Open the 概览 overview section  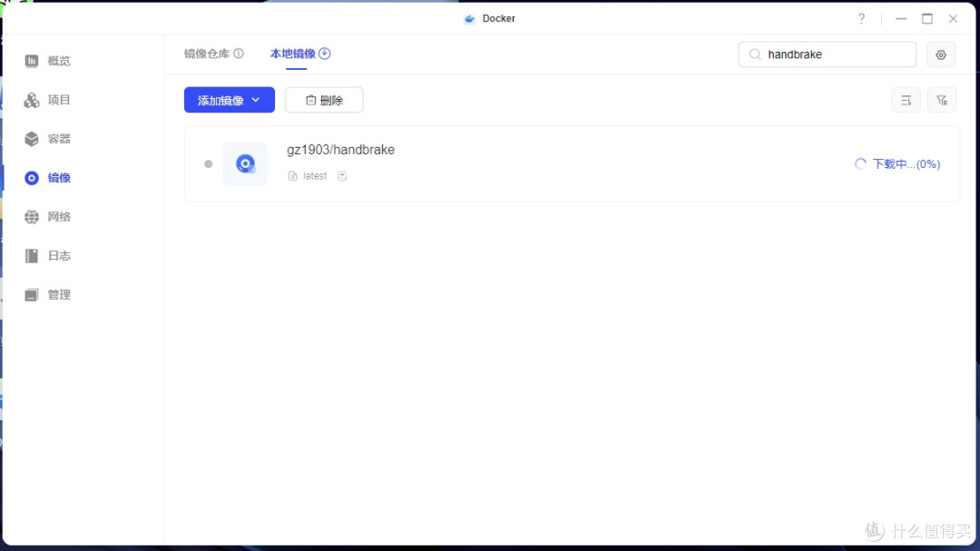point(47,61)
